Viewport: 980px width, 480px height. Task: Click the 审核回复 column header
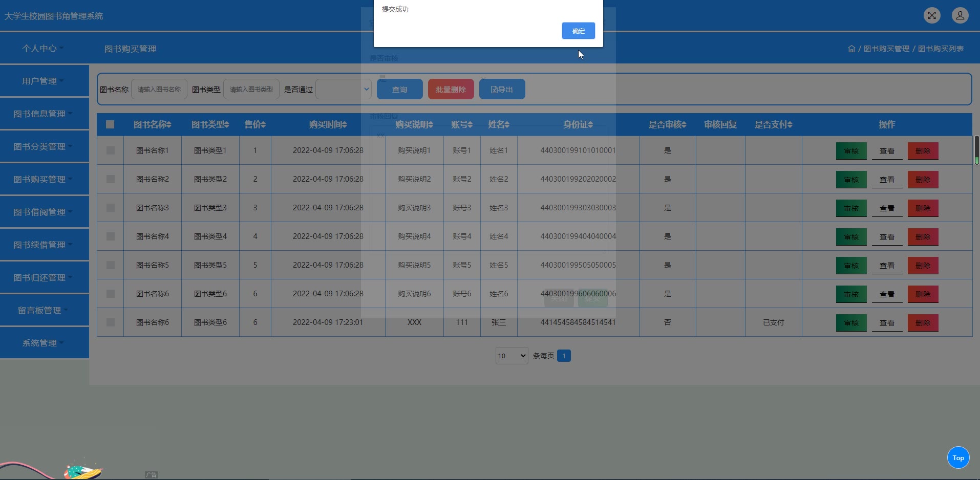pos(720,124)
